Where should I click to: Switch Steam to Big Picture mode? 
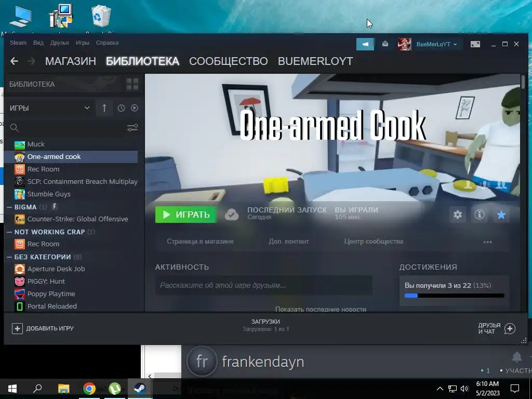(475, 44)
